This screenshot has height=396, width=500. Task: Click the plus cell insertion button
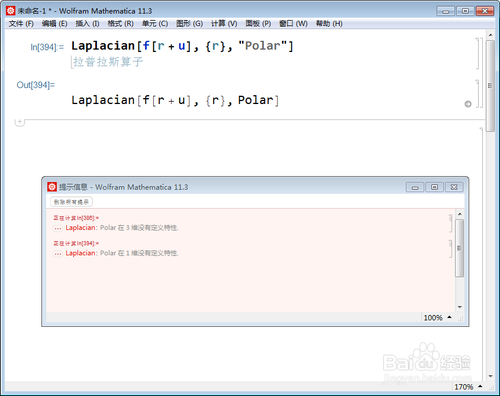pos(19,122)
